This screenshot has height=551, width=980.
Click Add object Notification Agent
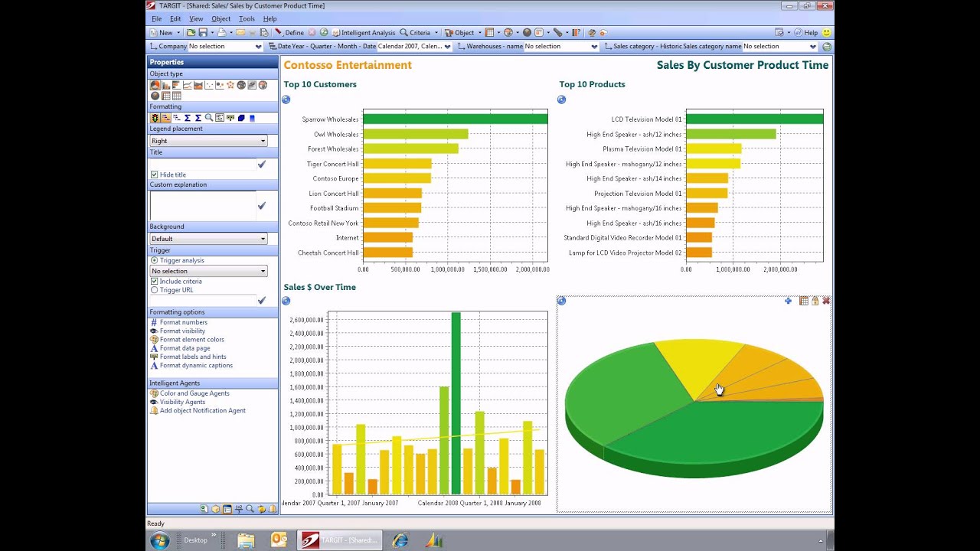click(203, 410)
